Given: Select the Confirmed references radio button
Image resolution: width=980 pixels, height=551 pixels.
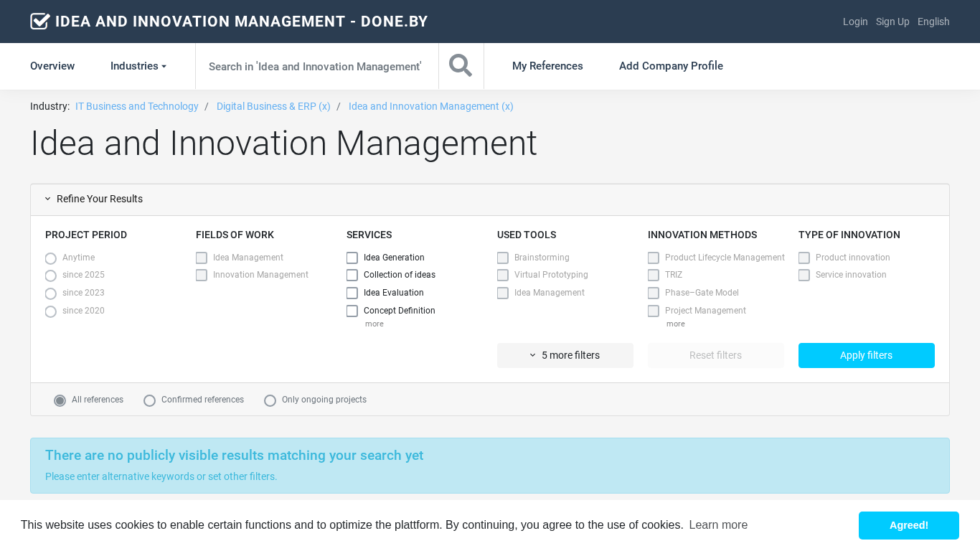Looking at the screenshot, I should tap(150, 400).
